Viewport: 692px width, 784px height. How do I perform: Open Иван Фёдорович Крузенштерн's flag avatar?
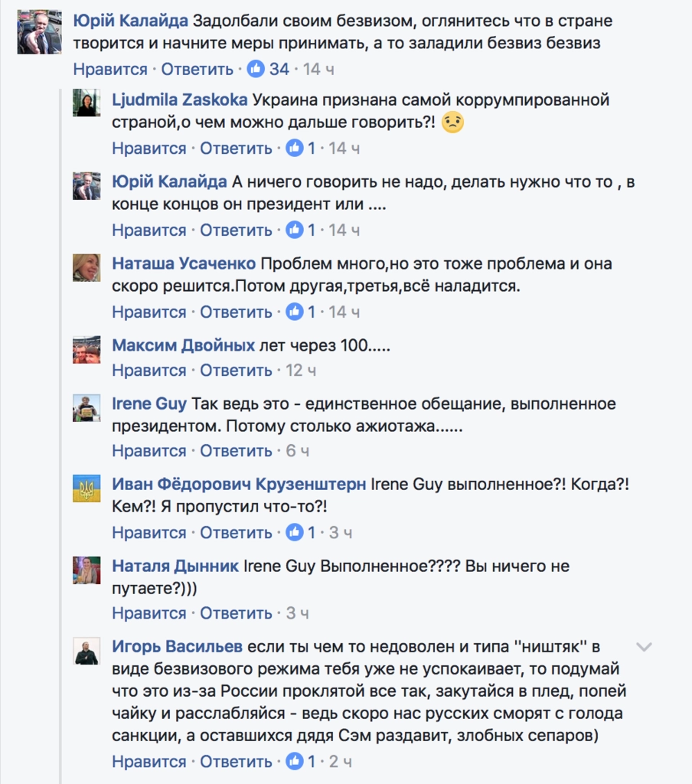pos(86,488)
